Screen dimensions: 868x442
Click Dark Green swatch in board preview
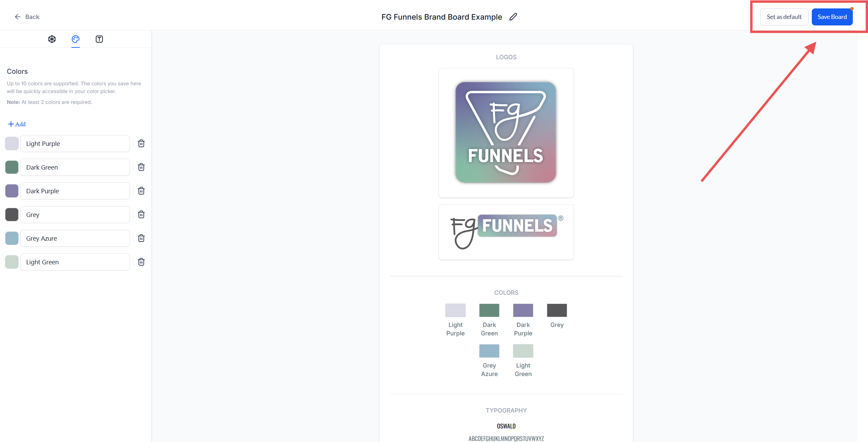[x=489, y=310]
